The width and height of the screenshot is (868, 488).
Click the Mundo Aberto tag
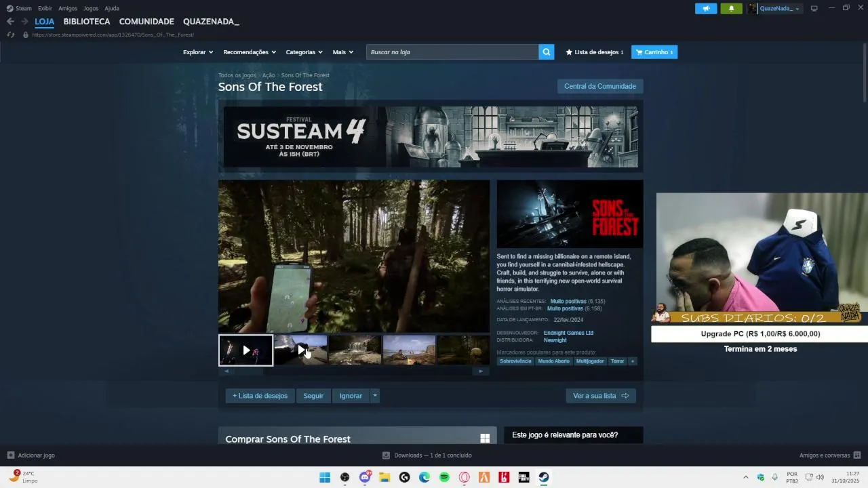click(x=554, y=361)
